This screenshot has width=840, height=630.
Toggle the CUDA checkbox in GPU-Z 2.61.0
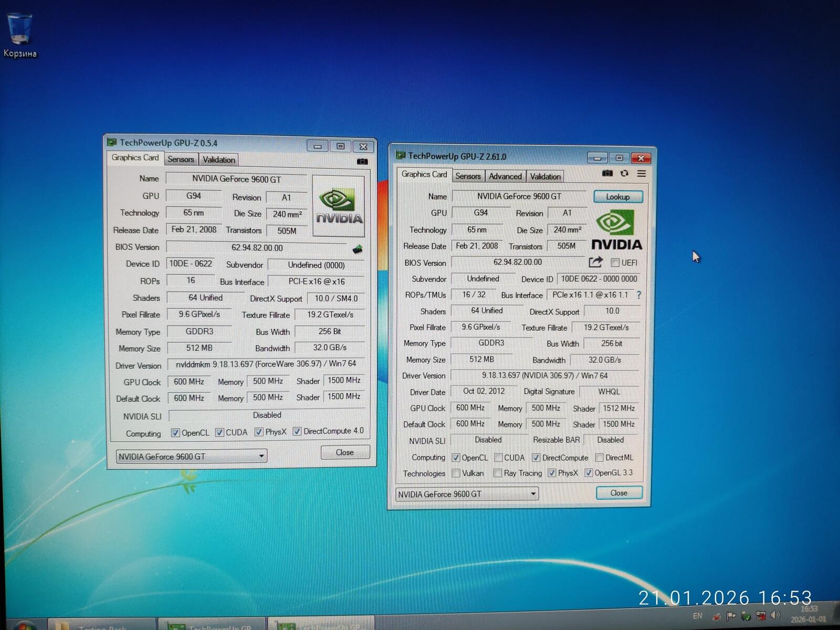498,458
